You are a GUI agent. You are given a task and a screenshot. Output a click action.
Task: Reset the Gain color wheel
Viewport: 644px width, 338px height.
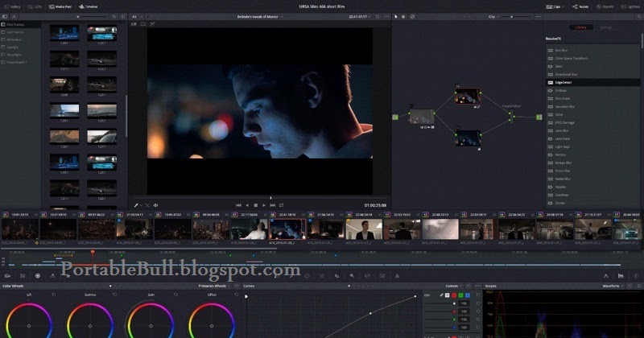click(x=175, y=295)
